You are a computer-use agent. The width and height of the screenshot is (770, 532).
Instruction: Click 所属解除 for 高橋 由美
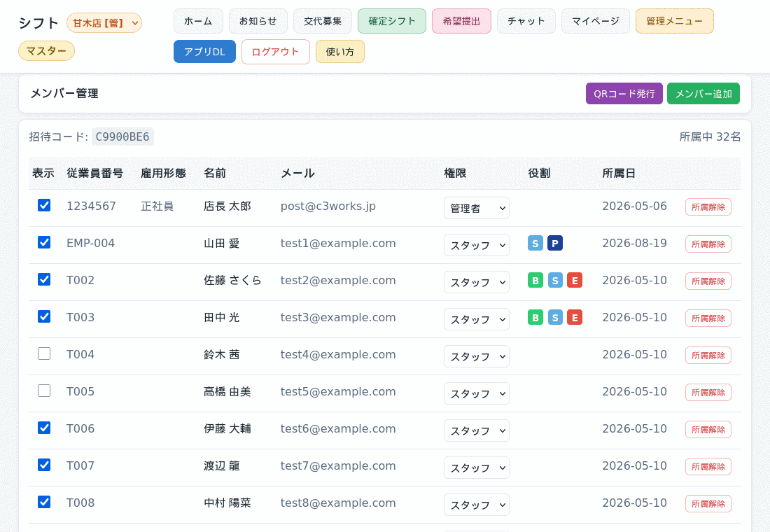(x=708, y=393)
